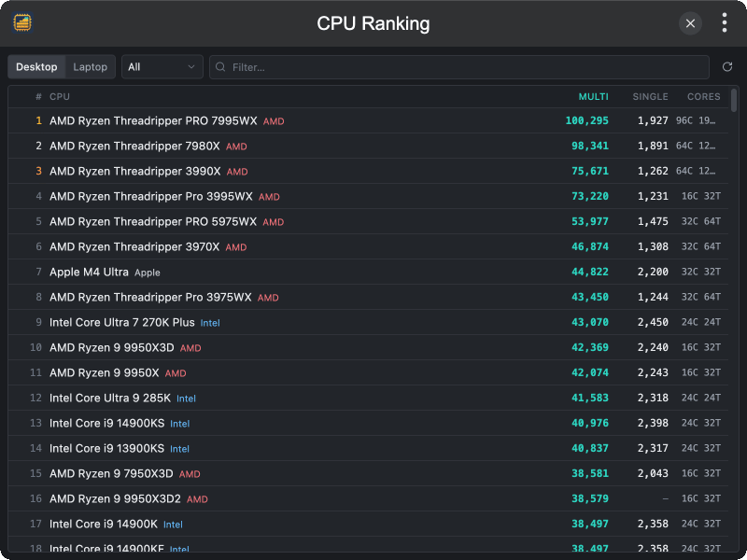Click the multi score 44,822
This screenshot has height=560, width=747.
coord(590,272)
